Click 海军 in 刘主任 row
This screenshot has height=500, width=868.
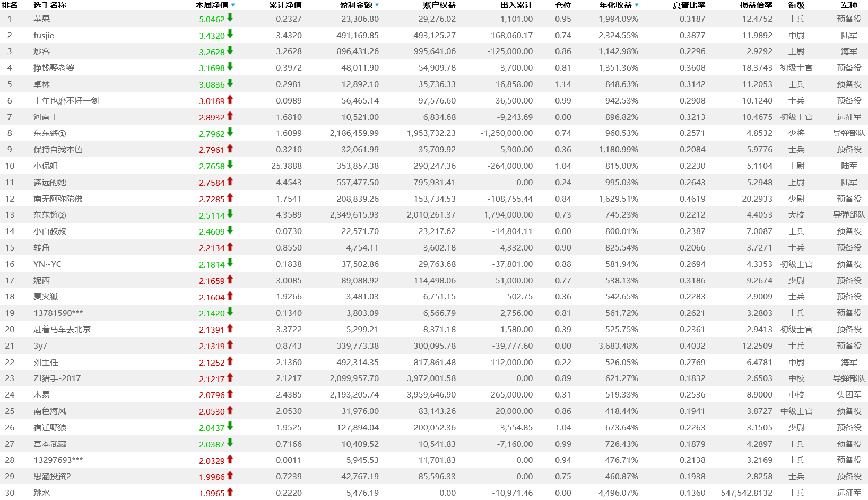pyautogui.click(x=849, y=363)
